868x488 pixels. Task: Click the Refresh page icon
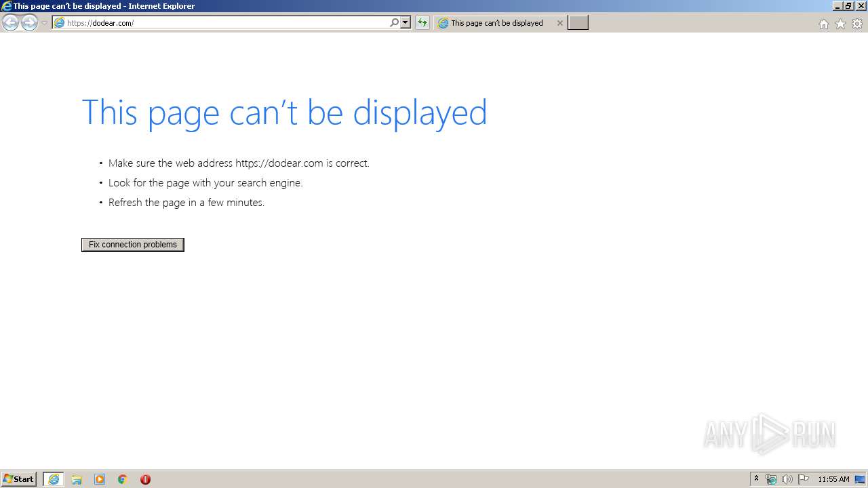tap(422, 23)
